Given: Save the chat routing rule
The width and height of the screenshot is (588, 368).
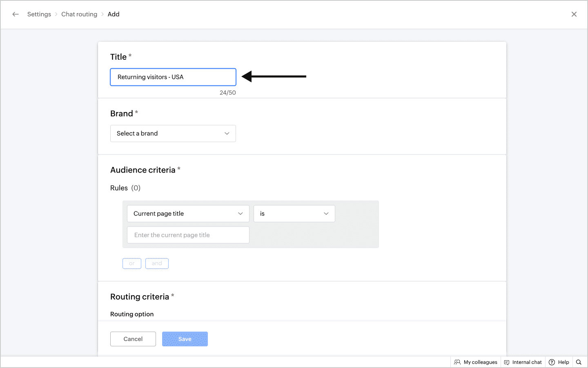Looking at the screenshot, I should 185,339.
